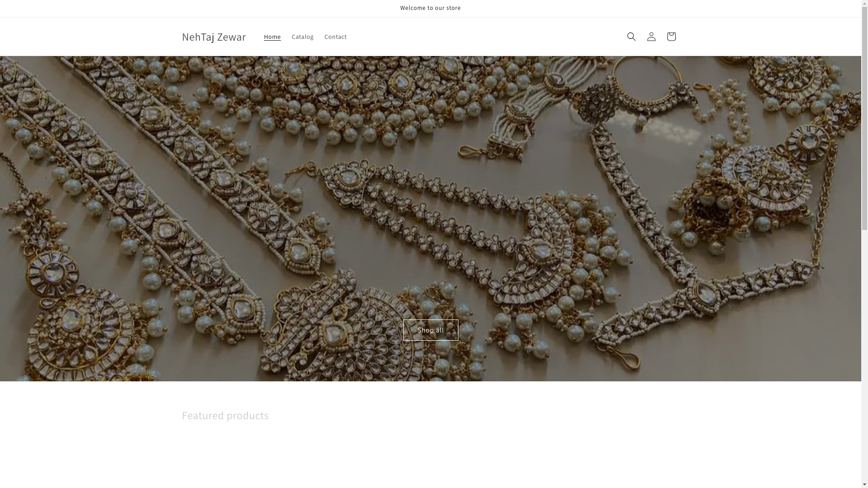Open the Catalog menu item

(x=302, y=37)
